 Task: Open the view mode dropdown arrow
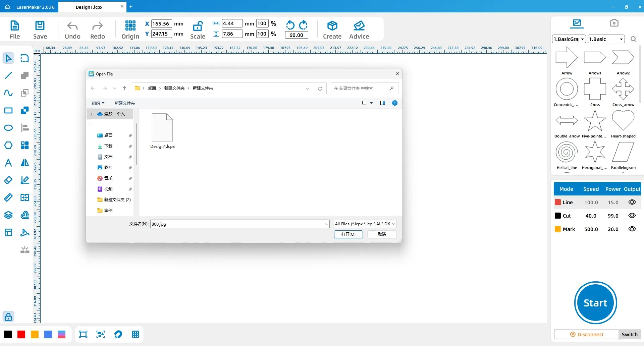tap(371, 103)
